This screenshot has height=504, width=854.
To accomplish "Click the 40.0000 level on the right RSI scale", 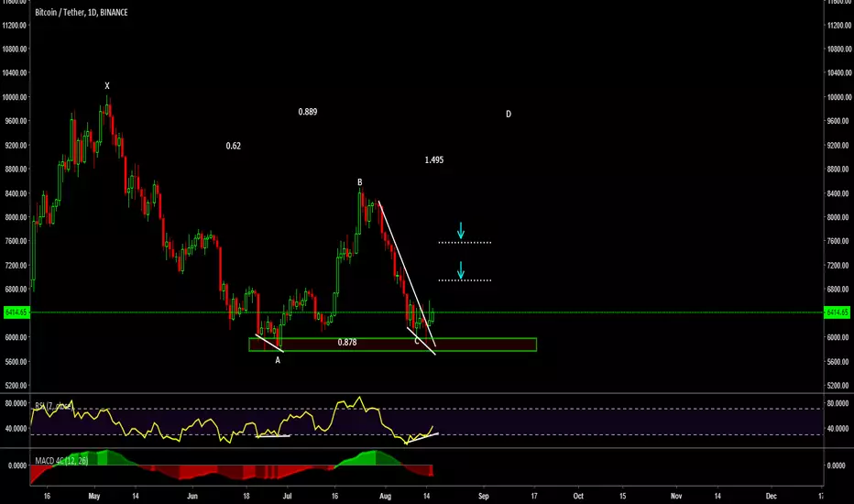I will click(x=838, y=428).
